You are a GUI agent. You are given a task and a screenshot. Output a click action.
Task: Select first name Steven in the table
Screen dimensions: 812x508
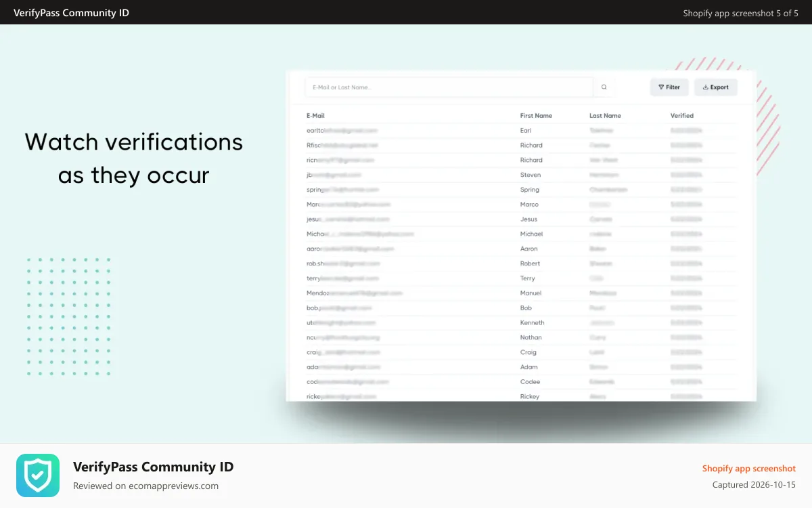tap(531, 175)
